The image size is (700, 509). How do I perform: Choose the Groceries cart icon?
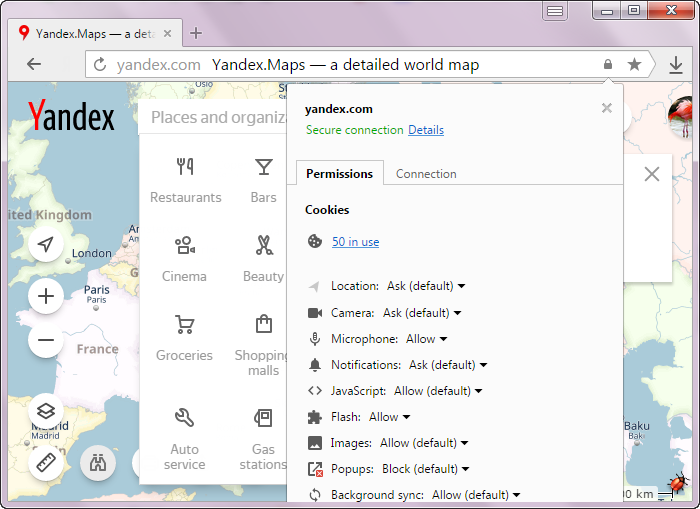[184, 325]
